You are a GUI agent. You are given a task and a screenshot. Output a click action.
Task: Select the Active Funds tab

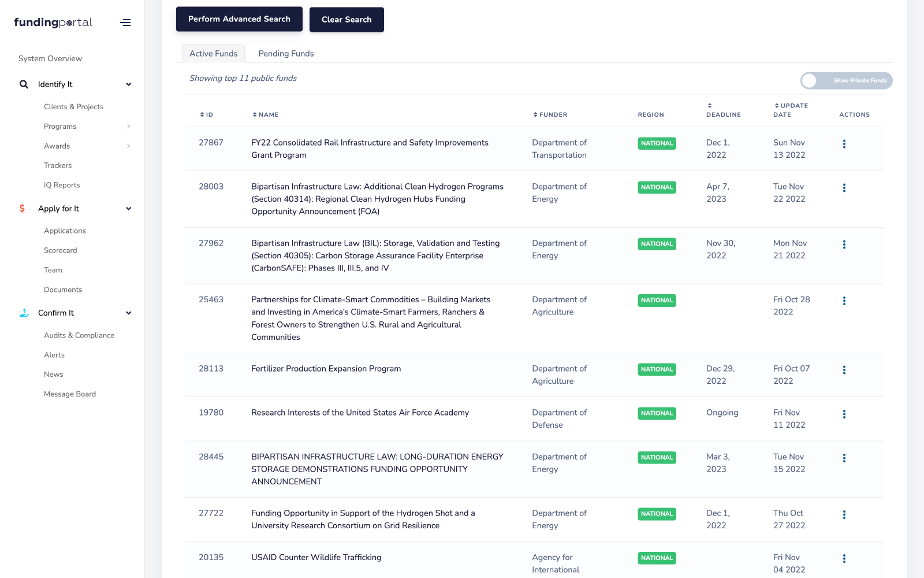213,53
